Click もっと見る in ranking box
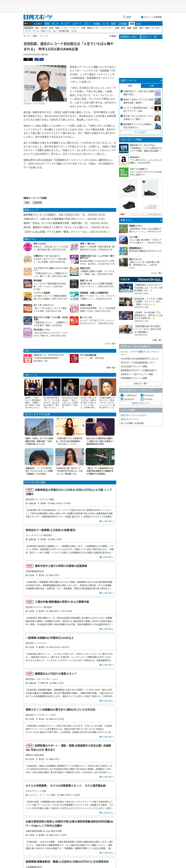The width and height of the screenshot is (186, 868). click(x=141, y=132)
